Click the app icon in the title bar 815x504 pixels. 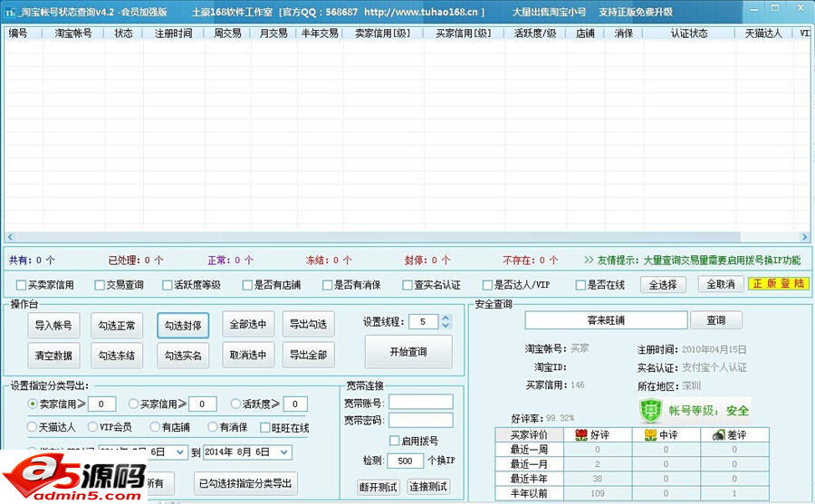point(11,13)
